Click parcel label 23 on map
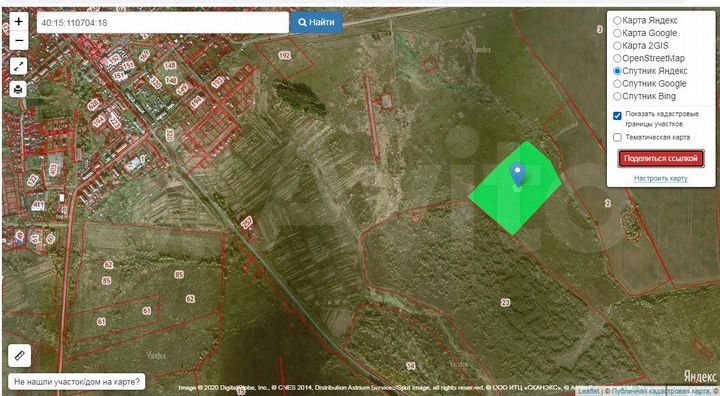Screen dimensions: 720x396 (505, 302)
